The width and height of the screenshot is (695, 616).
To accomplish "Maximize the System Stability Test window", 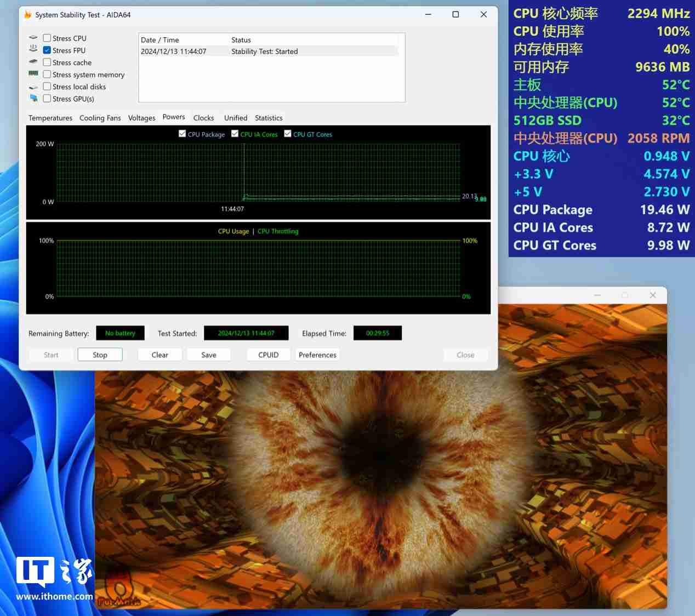I will click(455, 15).
